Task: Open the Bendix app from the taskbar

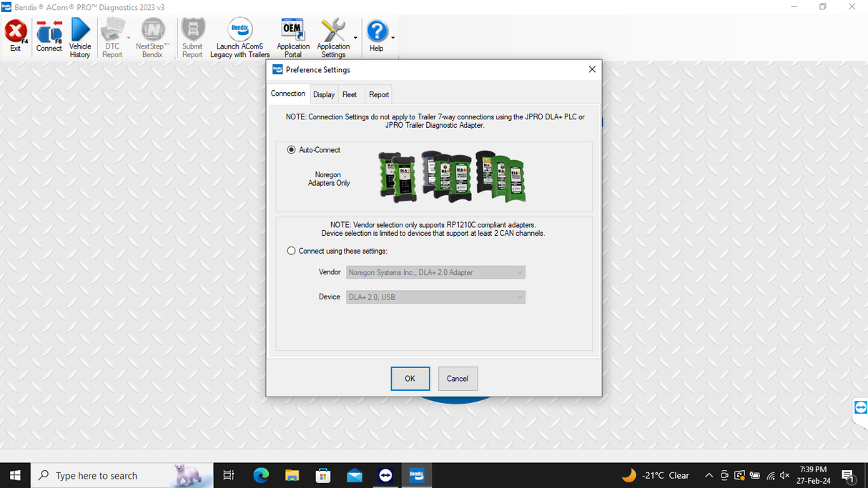Action: pos(416,474)
